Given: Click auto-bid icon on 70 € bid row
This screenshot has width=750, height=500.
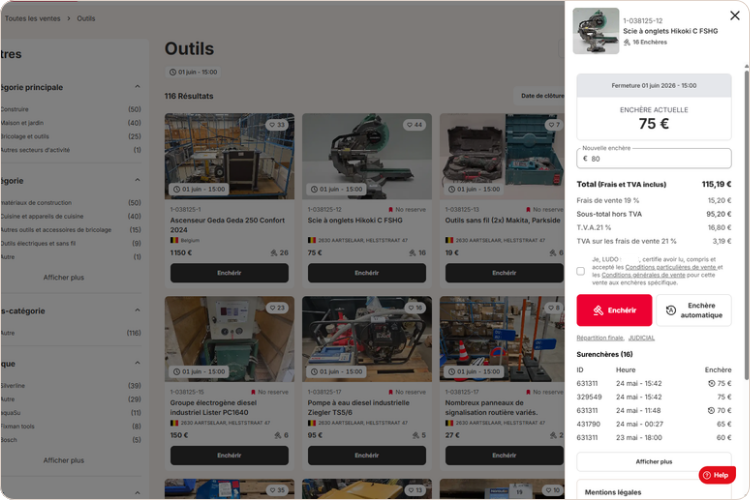Looking at the screenshot, I should tap(711, 411).
